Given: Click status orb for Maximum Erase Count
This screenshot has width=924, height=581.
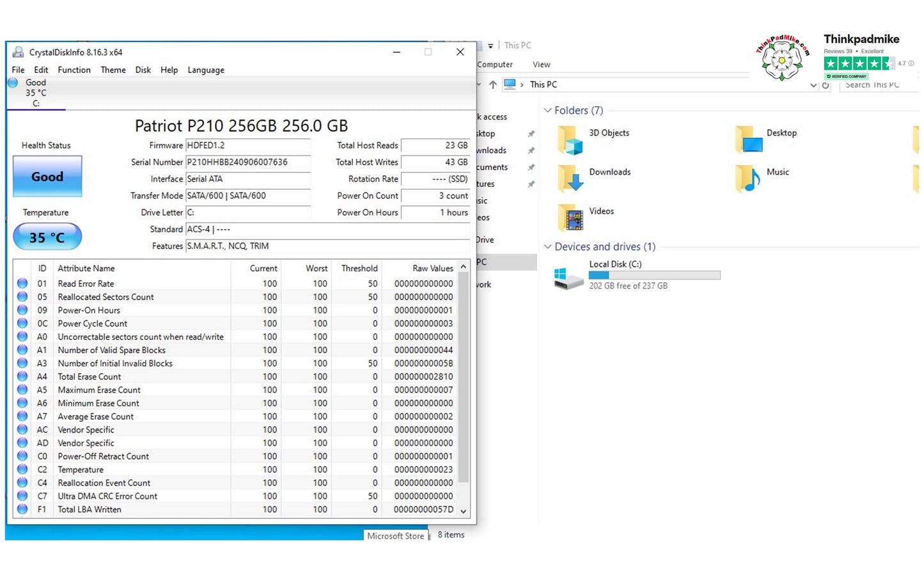Looking at the screenshot, I should [x=22, y=390].
